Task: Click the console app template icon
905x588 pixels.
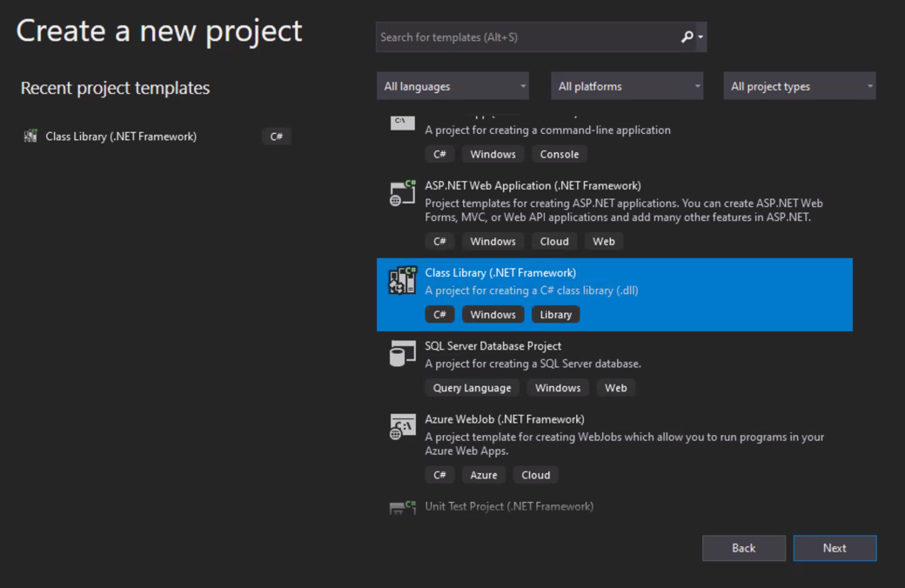Action: tap(402, 123)
